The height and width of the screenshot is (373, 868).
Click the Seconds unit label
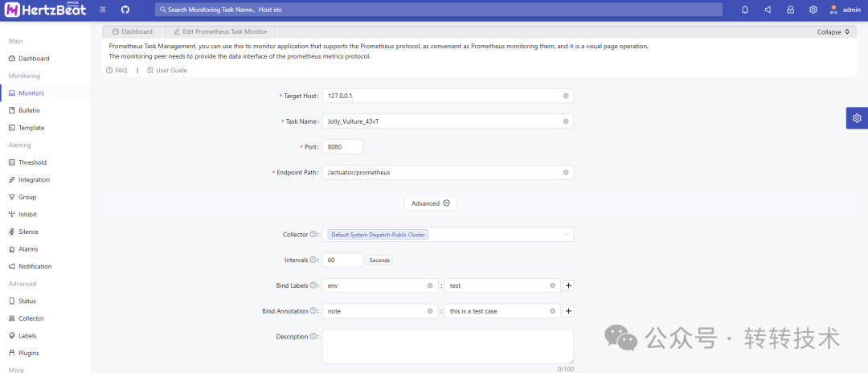tap(379, 260)
